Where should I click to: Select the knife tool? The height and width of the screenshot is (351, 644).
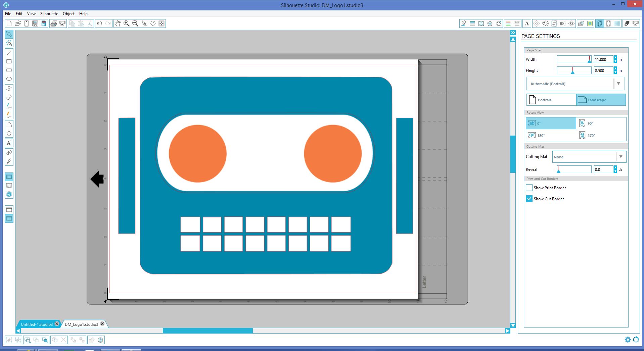pyautogui.click(x=9, y=161)
